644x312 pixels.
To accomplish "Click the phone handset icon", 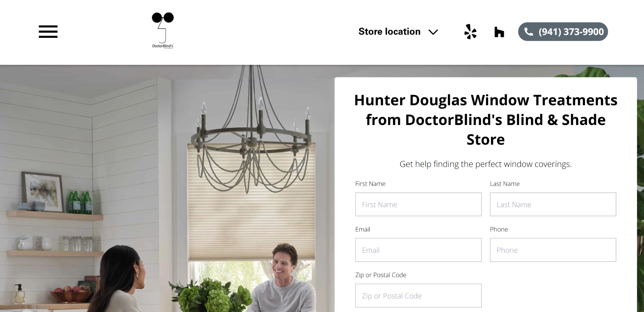I will point(529,31).
